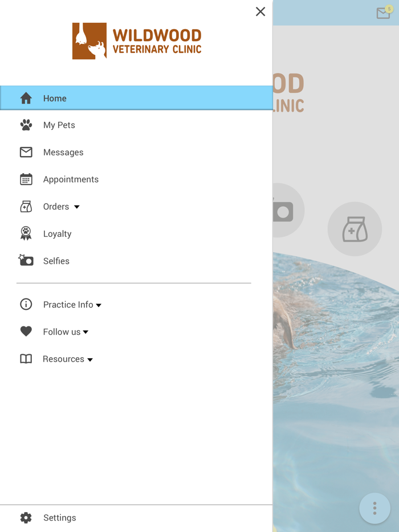Open the inbox envelope icon with notification badge
The height and width of the screenshot is (532, 399).
(384, 13)
